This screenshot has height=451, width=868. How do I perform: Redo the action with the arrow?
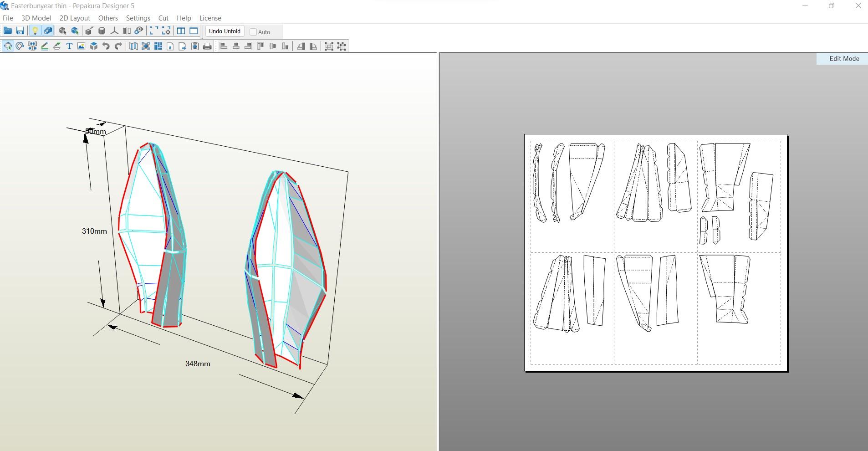click(118, 46)
